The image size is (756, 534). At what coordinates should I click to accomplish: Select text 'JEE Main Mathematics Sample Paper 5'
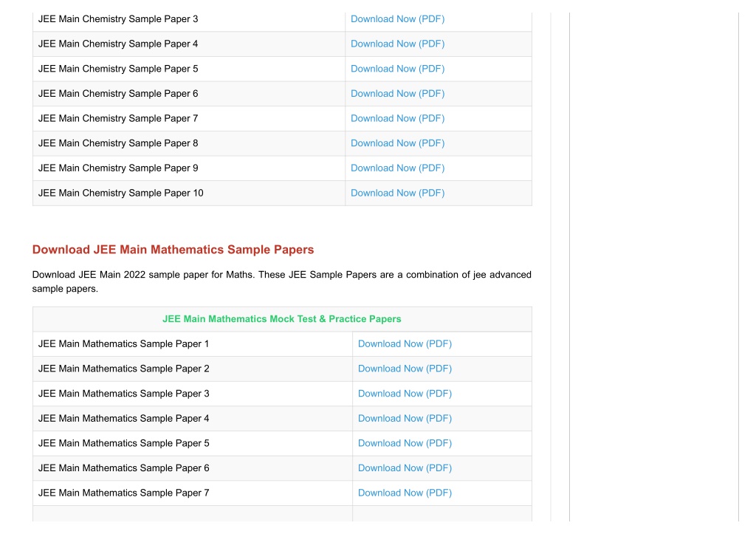click(x=123, y=443)
